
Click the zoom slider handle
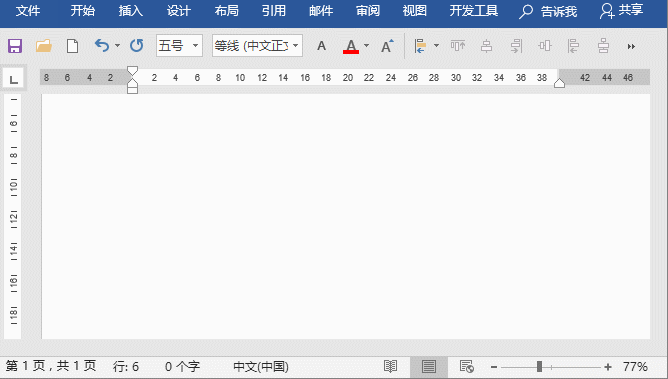(539, 367)
